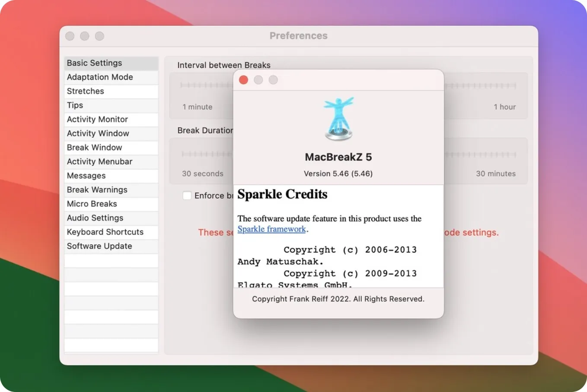Open Break Window settings
Viewport: 587px width, 392px height.
tap(111, 148)
